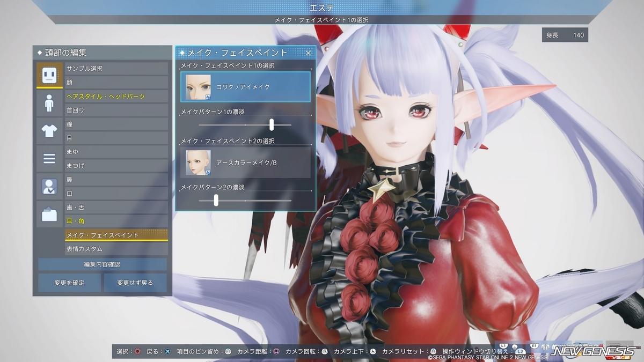Select まつげ menu entry

[x=116, y=166]
